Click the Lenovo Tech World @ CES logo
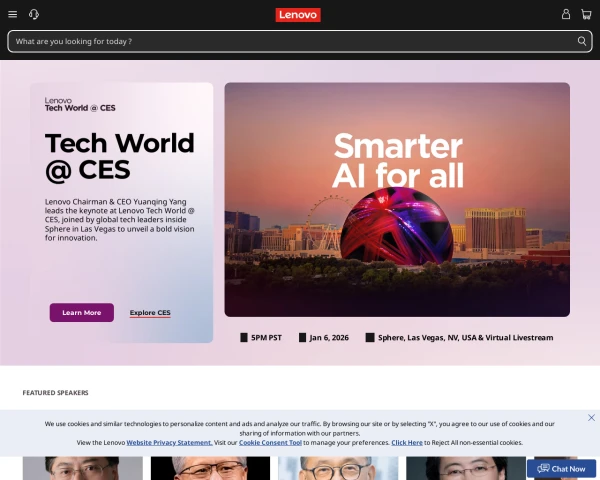Screen dimensions: 600x480 80,104
